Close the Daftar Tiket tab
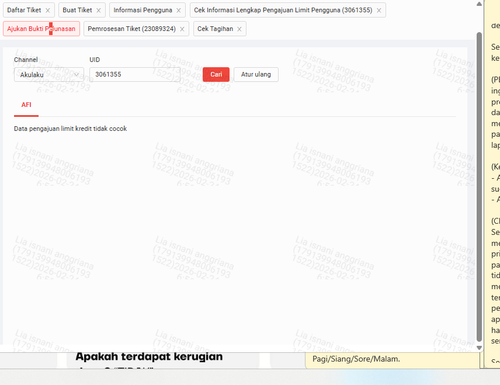 (x=48, y=10)
